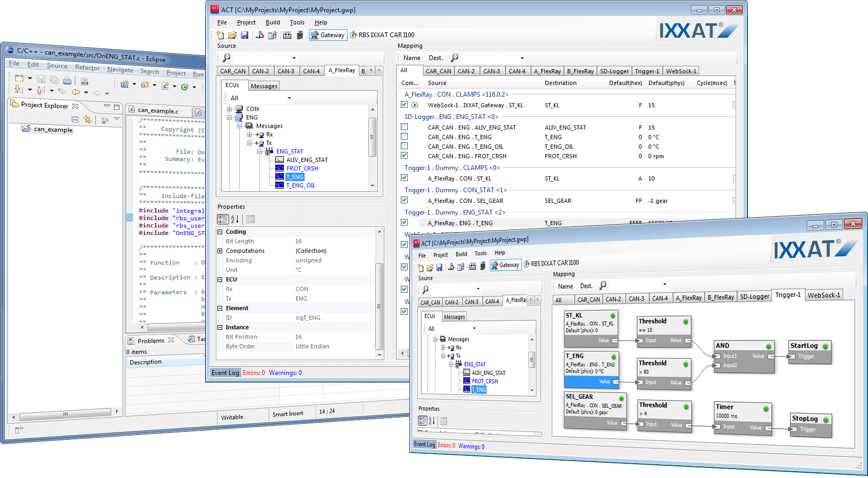This screenshot has width=868, height=478.
Task: Click download-to-device icon in back ACT toolbar
Action: pos(288,35)
